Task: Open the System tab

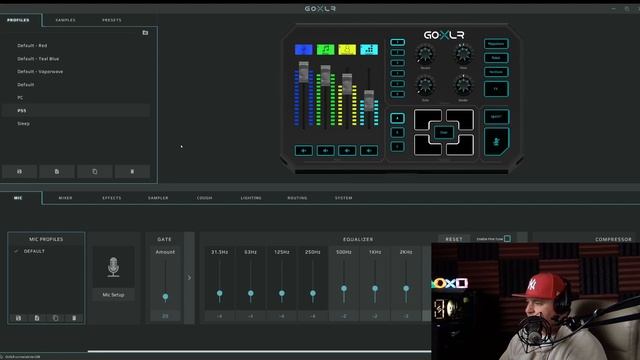Action: (343, 198)
